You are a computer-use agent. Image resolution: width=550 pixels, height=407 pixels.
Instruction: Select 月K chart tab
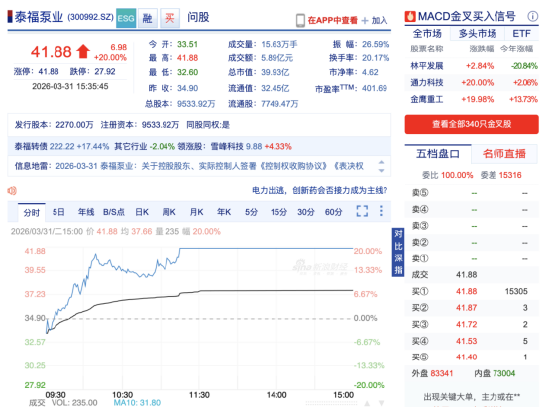tap(196, 212)
